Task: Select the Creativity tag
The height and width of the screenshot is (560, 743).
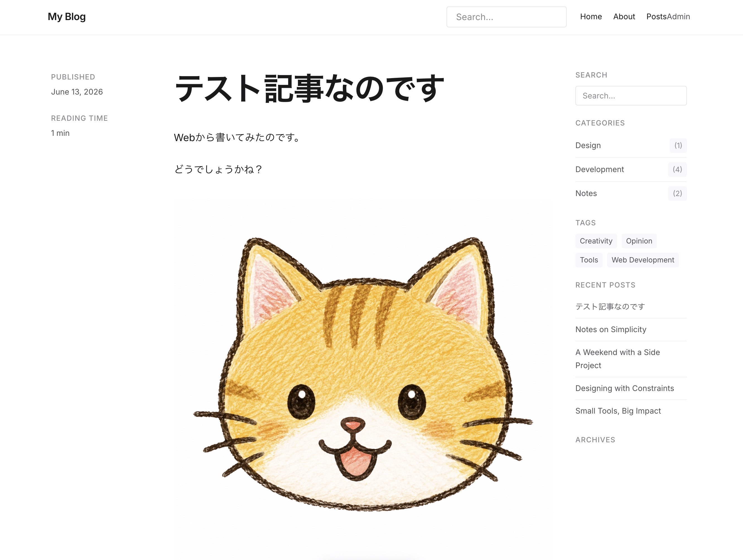Action: [x=596, y=241]
